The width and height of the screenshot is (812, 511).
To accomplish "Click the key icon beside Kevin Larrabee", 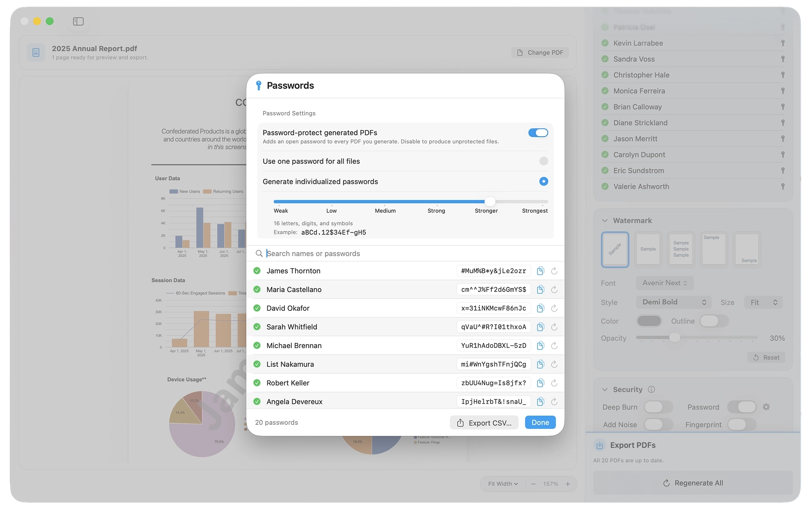I will 783,43.
